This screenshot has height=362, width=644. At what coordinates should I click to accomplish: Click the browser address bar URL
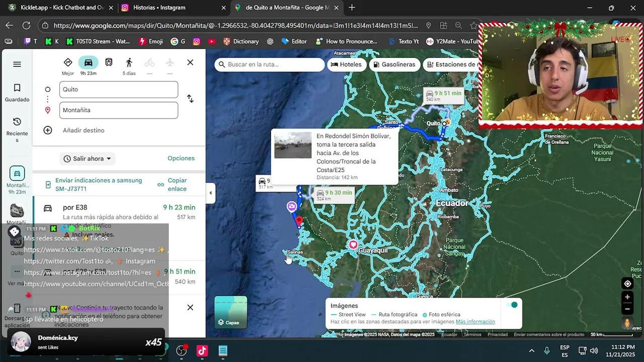coord(235,25)
